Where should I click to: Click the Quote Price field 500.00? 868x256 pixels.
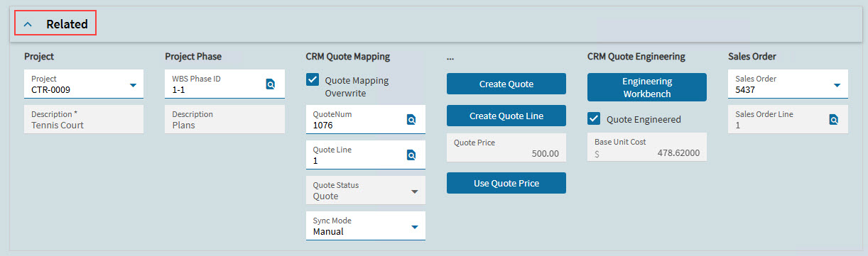506,148
